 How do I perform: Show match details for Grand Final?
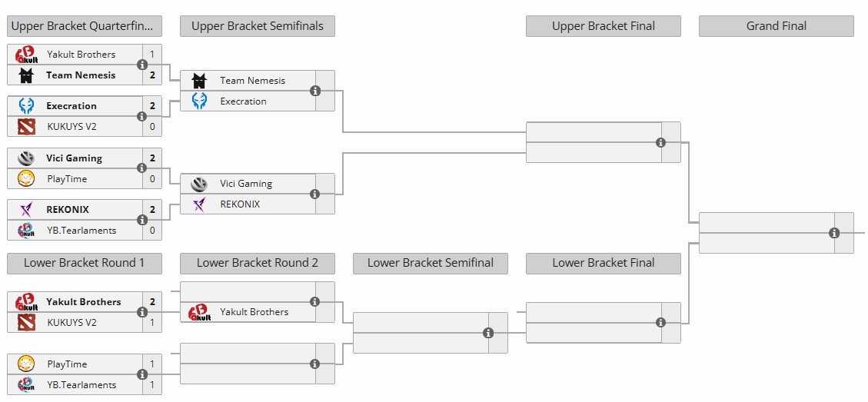point(834,233)
